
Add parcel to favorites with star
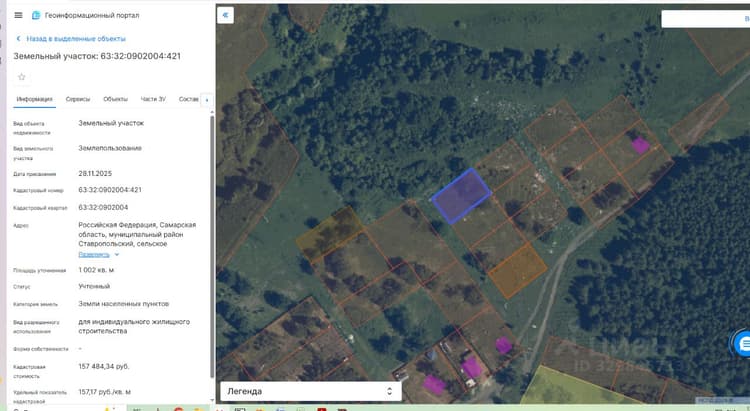coord(22,77)
